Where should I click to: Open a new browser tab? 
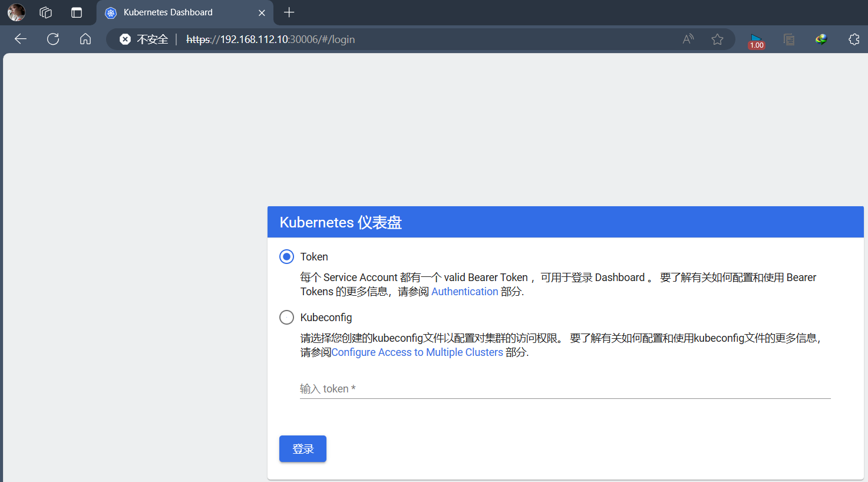pyautogui.click(x=289, y=12)
